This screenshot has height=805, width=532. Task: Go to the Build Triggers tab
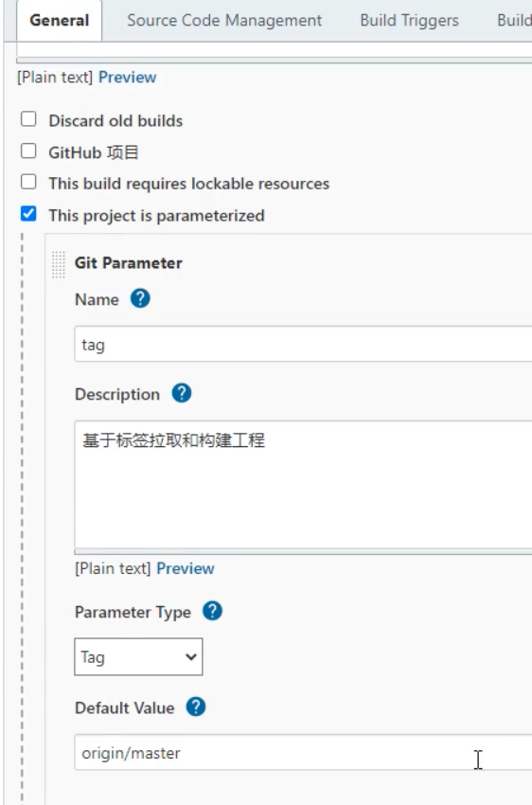(409, 21)
